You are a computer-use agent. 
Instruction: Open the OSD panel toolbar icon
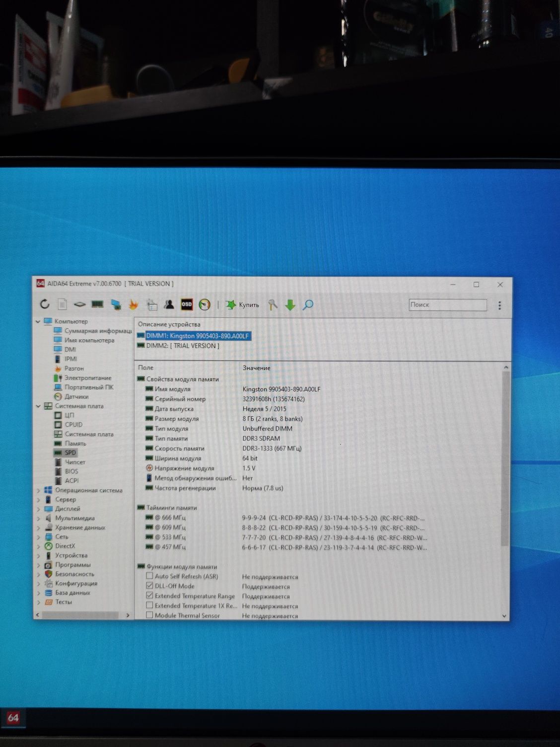(x=187, y=304)
